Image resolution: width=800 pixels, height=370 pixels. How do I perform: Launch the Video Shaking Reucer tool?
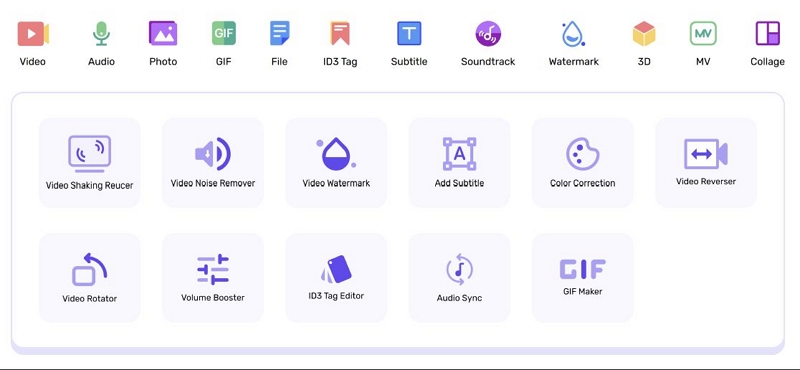coord(90,163)
